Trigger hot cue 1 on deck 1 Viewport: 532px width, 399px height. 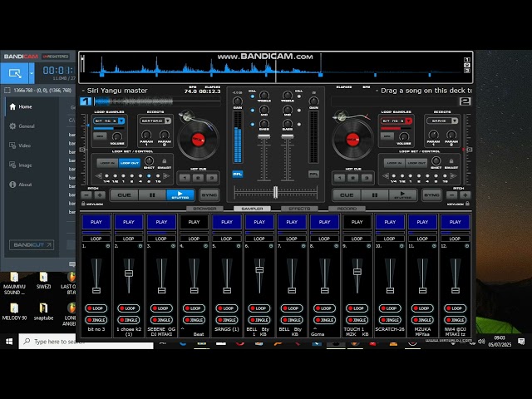[x=185, y=178]
